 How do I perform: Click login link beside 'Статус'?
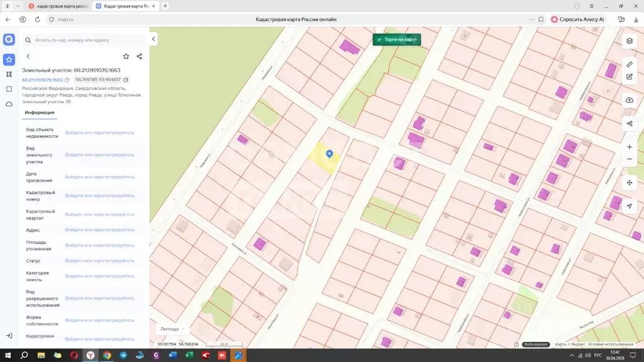point(100,261)
